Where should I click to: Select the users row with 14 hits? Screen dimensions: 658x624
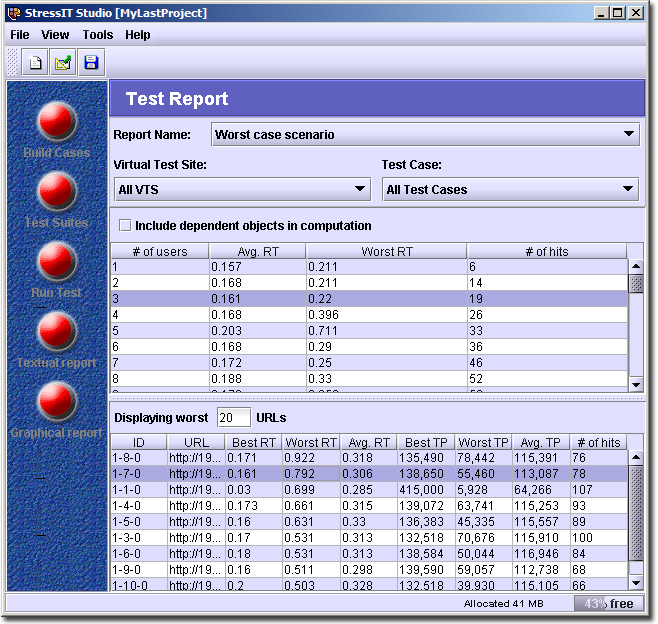[369, 283]
